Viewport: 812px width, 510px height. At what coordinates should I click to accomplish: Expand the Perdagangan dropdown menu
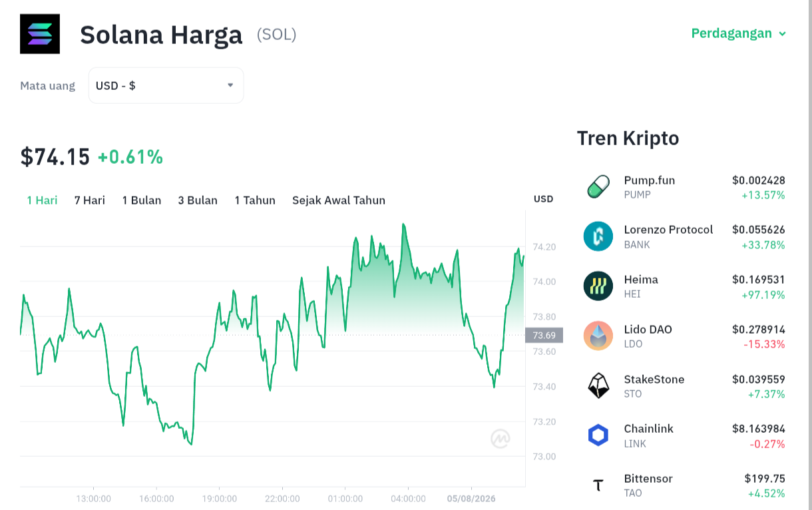pos(739,33)
